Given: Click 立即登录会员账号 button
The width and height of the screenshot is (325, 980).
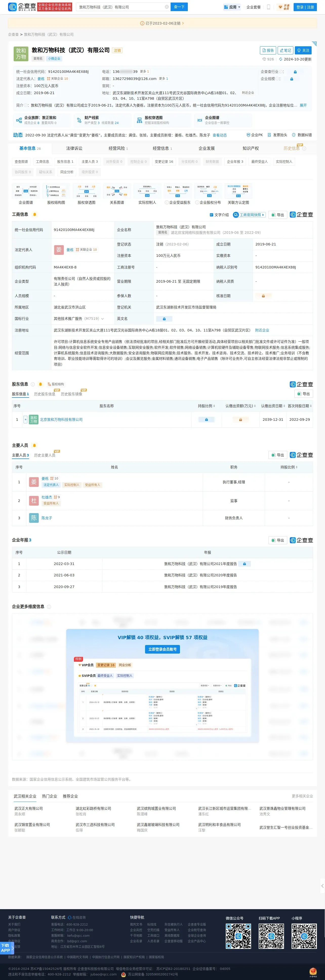Looking at the screenshot, I should pyautogui.click(x=162, y=649).
